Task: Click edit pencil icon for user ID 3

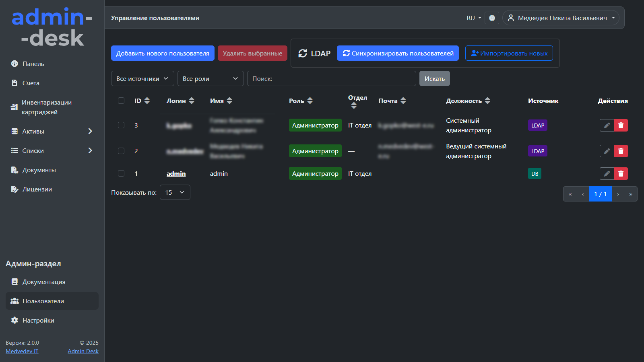Action: (607, 125)
